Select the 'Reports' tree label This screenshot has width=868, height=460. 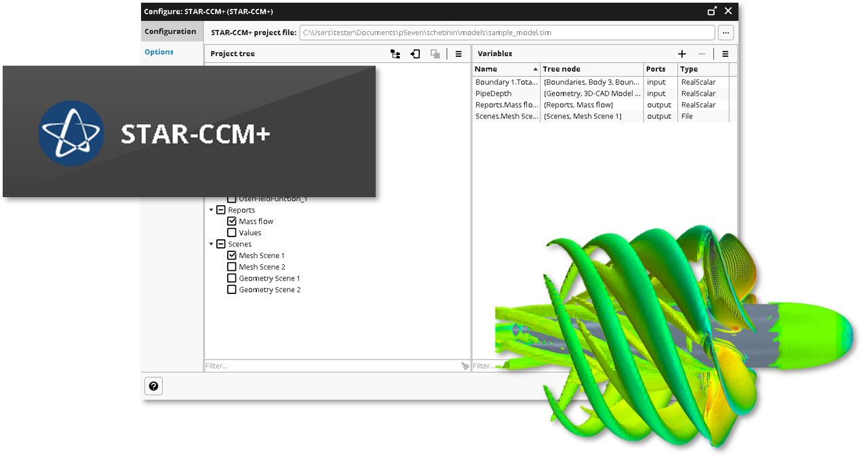[x=241, y=210]
